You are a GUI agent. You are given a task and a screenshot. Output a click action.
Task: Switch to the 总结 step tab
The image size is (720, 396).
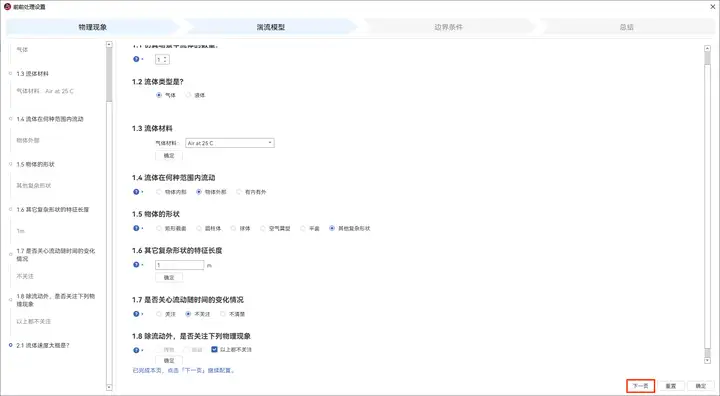(x=627, y=27)
